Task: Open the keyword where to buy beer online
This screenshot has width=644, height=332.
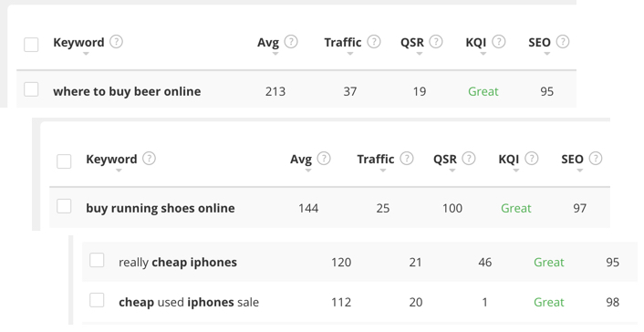Action: tap(127, 91)
